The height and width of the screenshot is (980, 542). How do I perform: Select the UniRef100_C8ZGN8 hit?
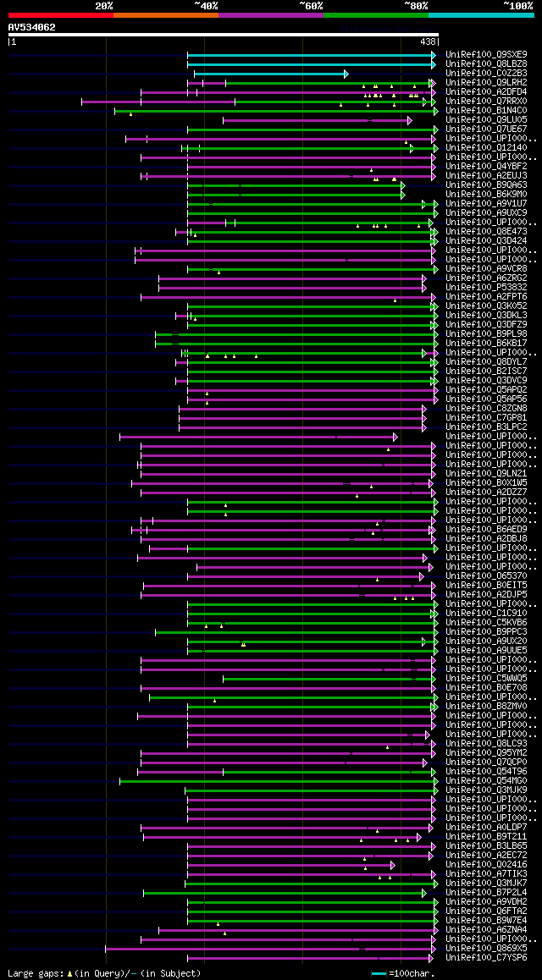point(486,409)
